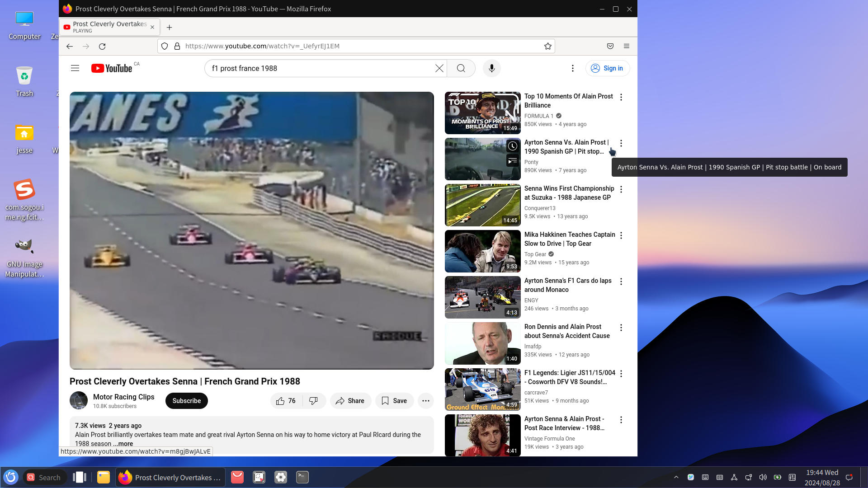Start voice search with the microphone icon

tap(491, 68)
